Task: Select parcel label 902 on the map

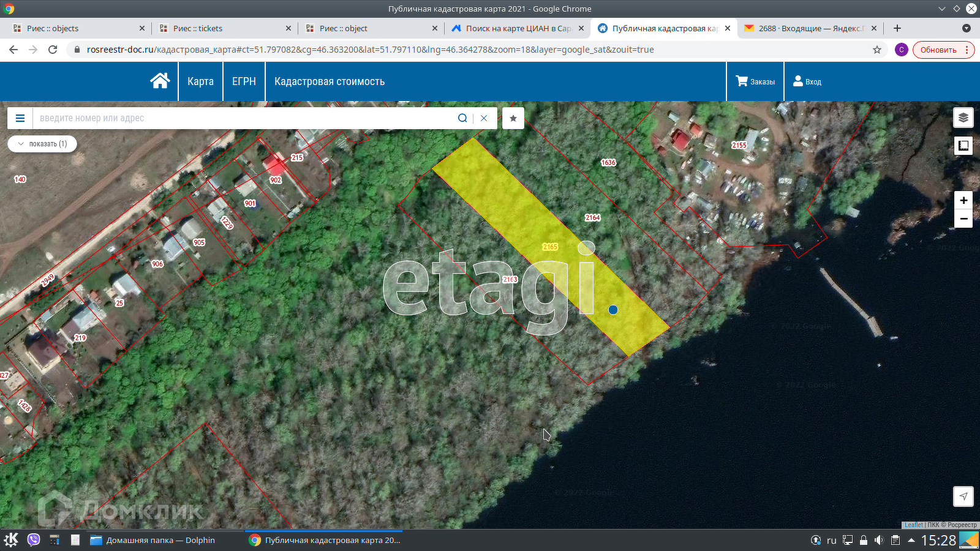Action: [276, 180]
